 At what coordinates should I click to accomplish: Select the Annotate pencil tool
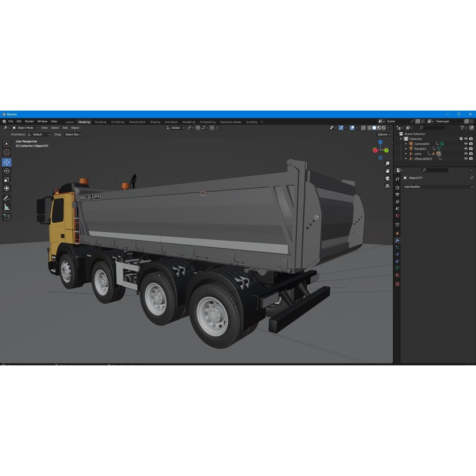pos(7,198)
